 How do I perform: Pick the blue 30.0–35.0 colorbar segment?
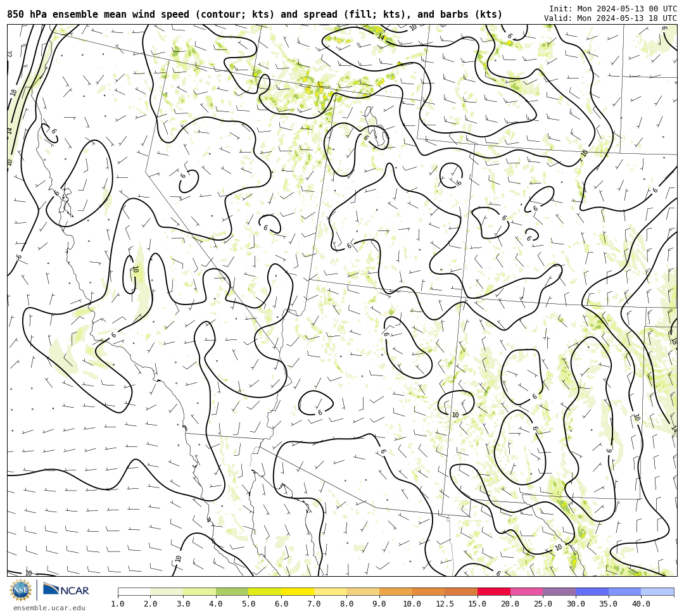(592, 591)
